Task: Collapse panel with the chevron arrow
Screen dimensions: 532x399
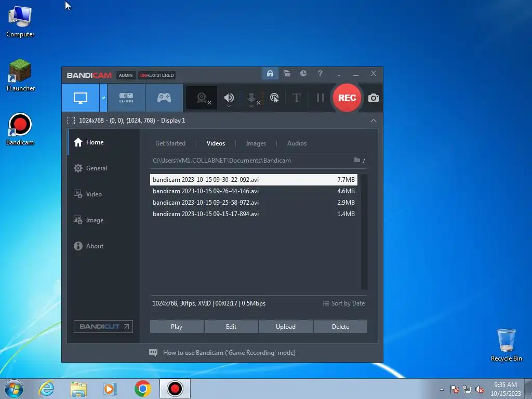Action: (x=374, y=121)
